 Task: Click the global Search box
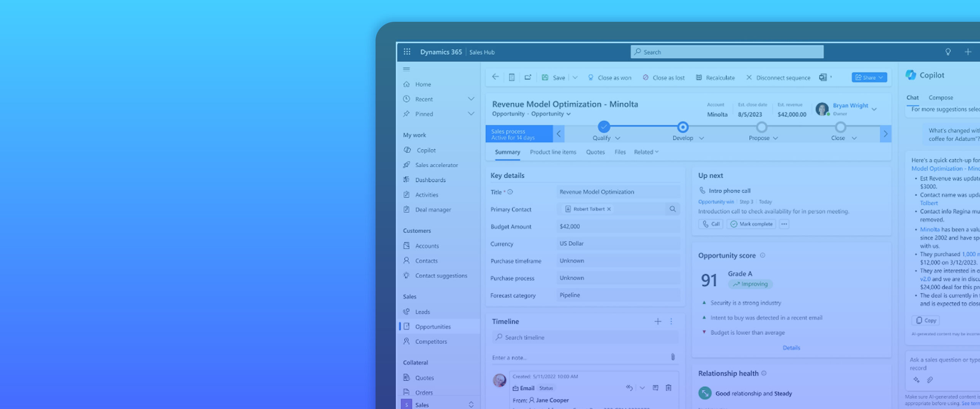click(727, 52)
